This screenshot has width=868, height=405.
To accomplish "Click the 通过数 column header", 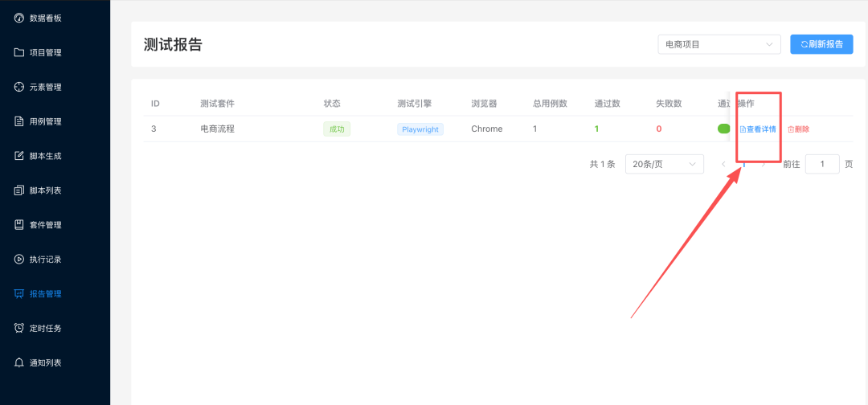I will (x=608, y=104).
